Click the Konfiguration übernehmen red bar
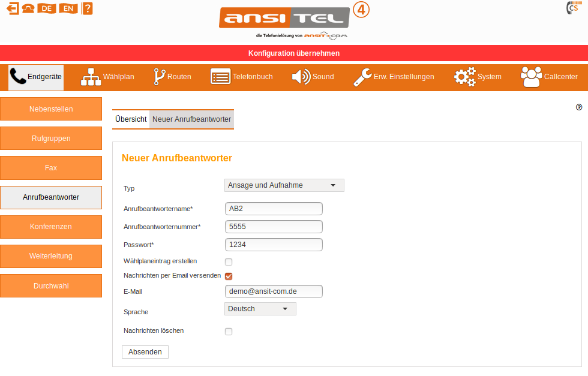Viewport: 588px width, 376px height. coord(294,53)
